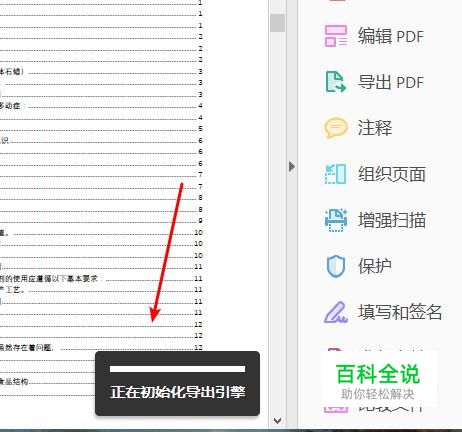462x432 pixels.
Task: Open the 保护 shield icon
Action: (x=336, y=266)
